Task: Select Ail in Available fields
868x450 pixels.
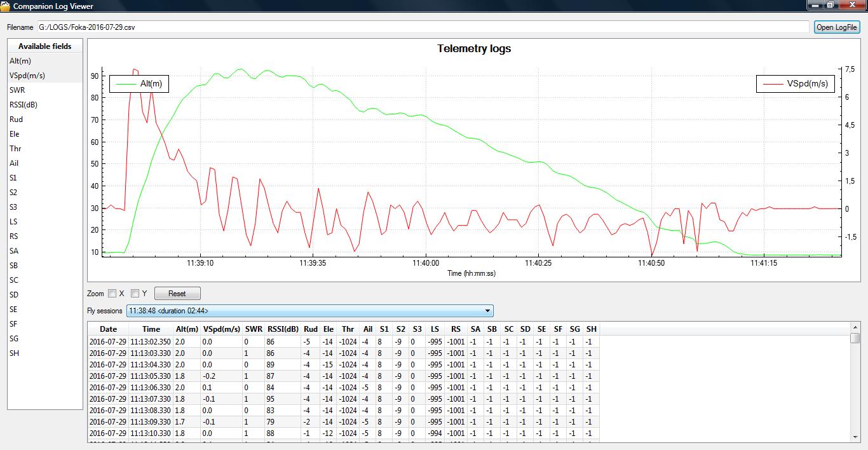Action: click(45, 163)
